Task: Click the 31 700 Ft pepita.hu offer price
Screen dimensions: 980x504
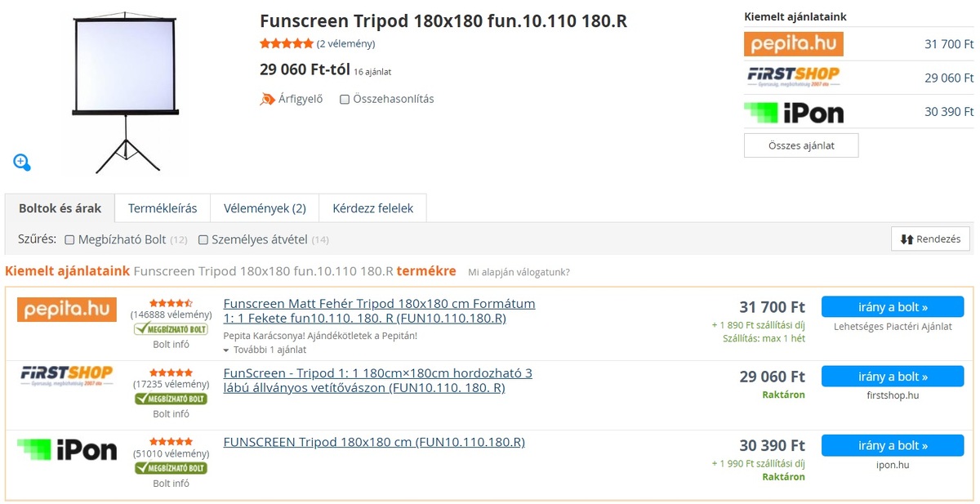Action: click(x=772, y=307)
